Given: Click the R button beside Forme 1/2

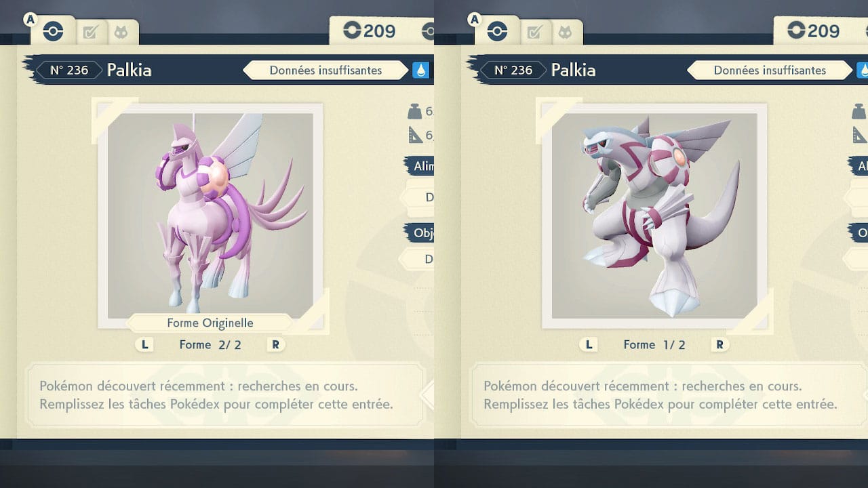Looking at the screenshot, I should 719,344.
